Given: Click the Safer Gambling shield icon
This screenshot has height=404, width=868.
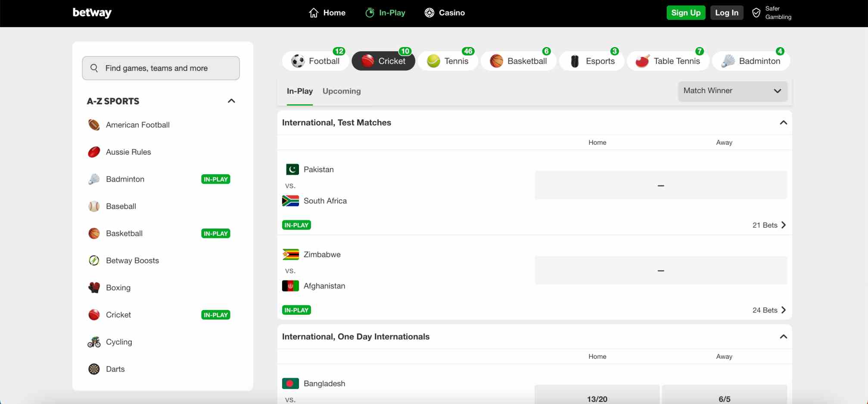Looking at the screenshot, I should pyautogui.click(x=756, y=13).
